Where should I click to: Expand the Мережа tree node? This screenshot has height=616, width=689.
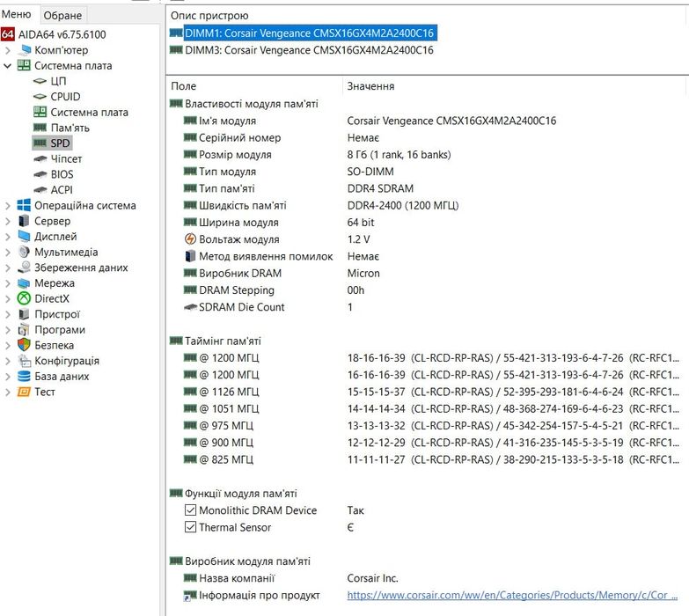pyautogui.click(x=7, y=283)
